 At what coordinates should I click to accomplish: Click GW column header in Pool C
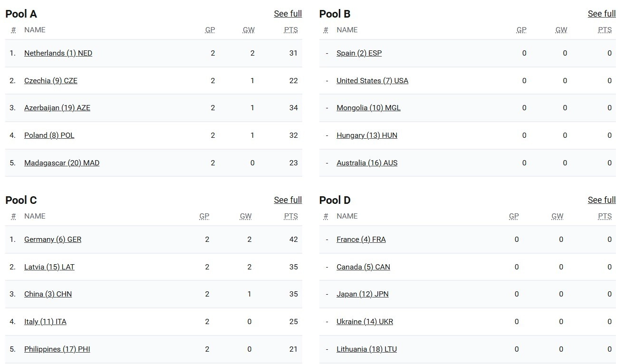pos(246,216)
